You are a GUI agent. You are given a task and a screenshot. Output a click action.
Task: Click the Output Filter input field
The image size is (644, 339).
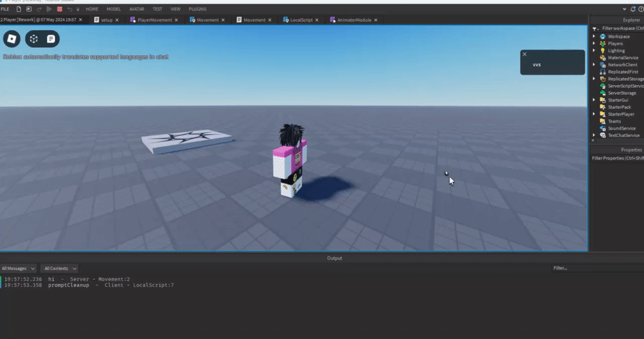tap(598, 268)
